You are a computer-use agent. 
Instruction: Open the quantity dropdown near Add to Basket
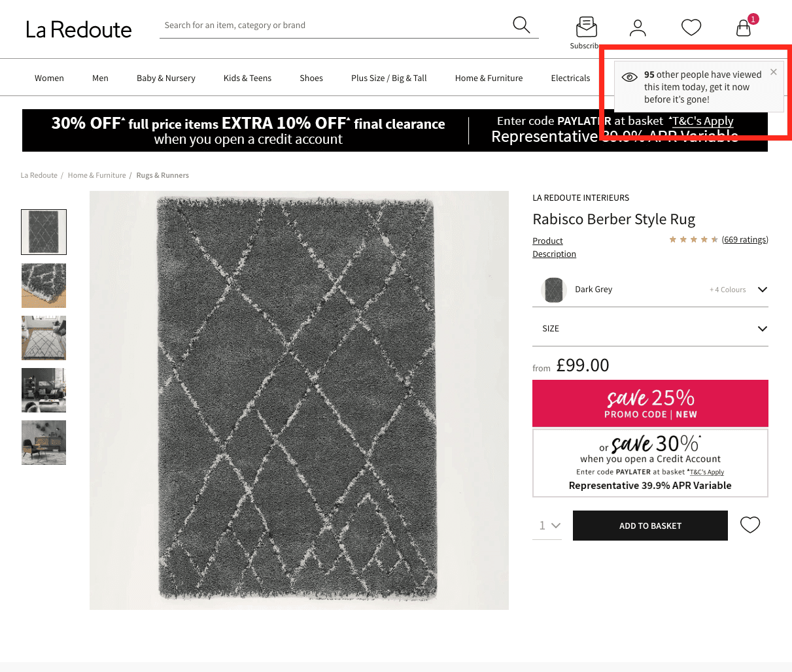pos(547,525)
